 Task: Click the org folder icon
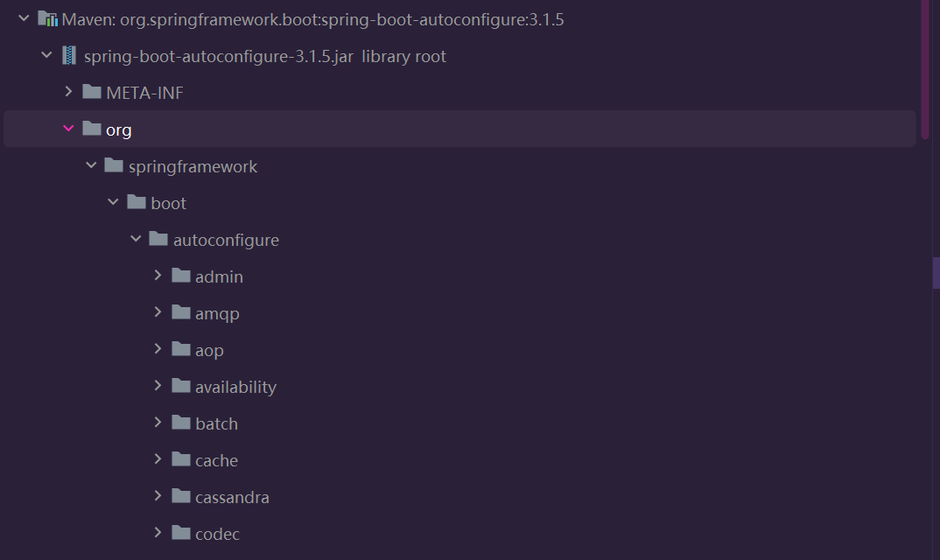click(92, 129)
